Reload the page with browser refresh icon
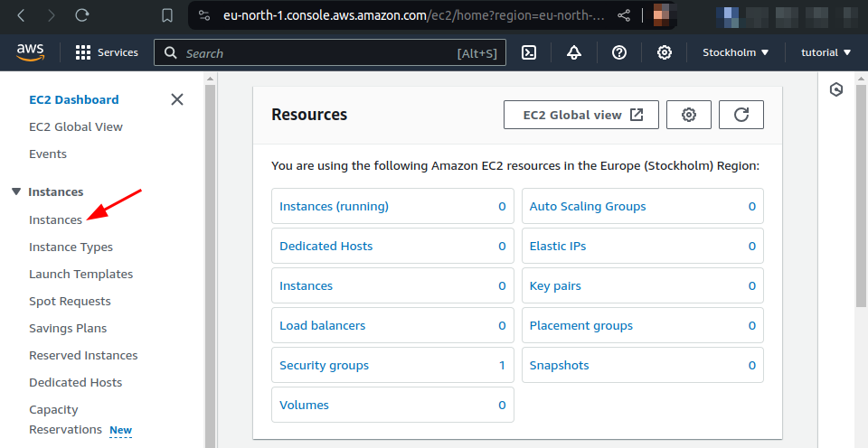 point(82,15)
